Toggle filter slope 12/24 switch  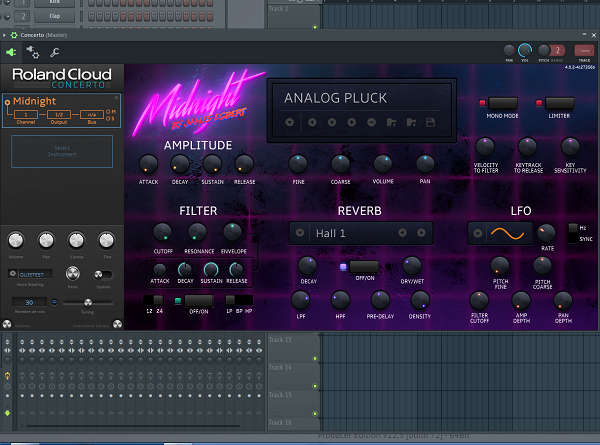pyautogui.click(x=153, y=300)
